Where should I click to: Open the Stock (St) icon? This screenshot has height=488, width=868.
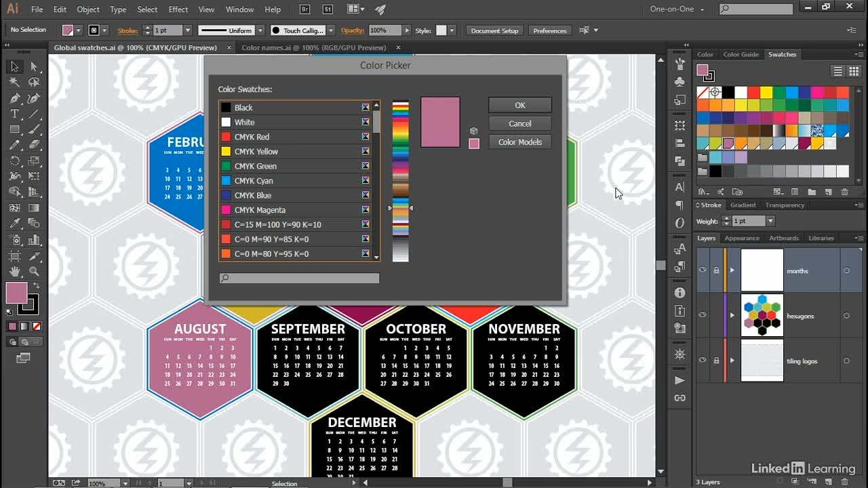pyautogui.click(x=328, y=9)
